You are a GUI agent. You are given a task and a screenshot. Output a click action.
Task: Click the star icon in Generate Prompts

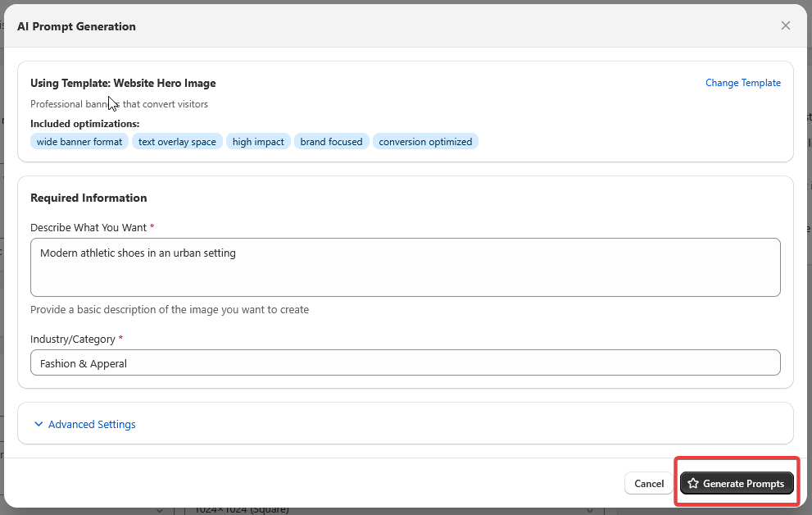(x=693, y=484)
